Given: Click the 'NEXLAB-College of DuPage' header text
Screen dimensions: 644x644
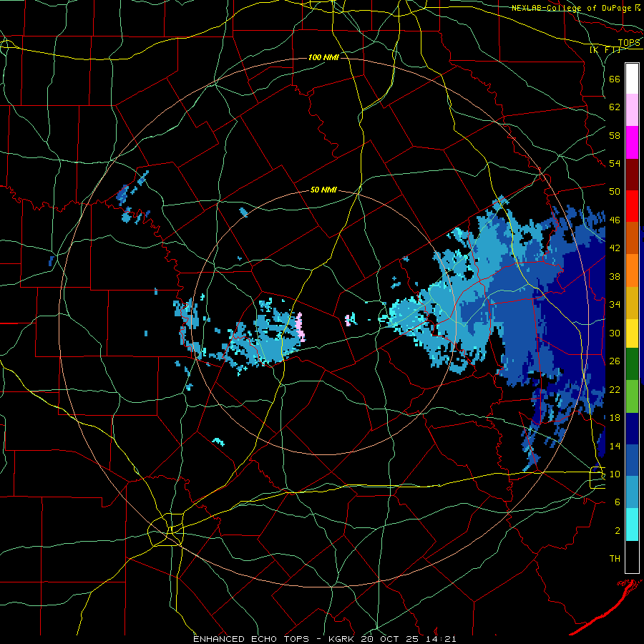Looking at the screenshot, I should pos(572,7).
